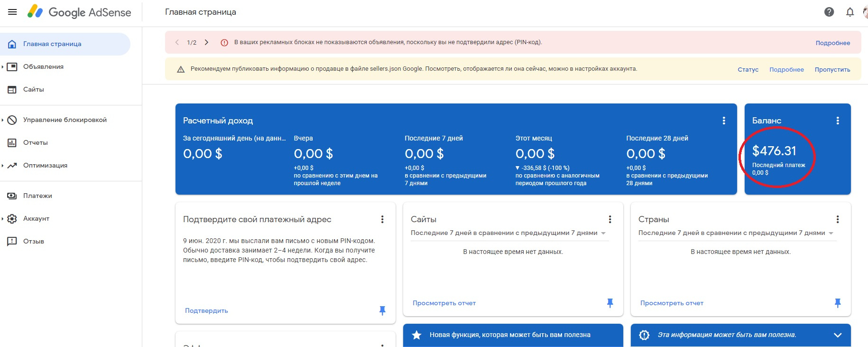The image size is (868, 347).
Task: Click Просмотреть отчет in Сайты card
Action: point(444,303)
